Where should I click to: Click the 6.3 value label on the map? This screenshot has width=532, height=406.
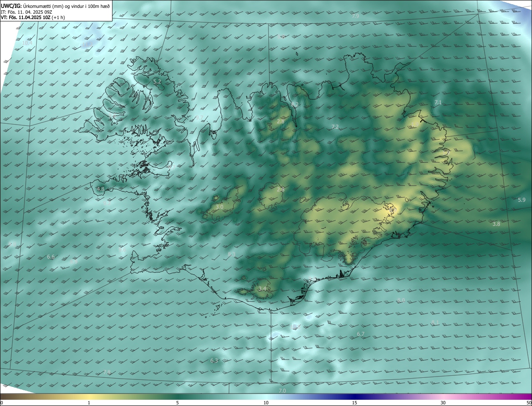point(214,361)
